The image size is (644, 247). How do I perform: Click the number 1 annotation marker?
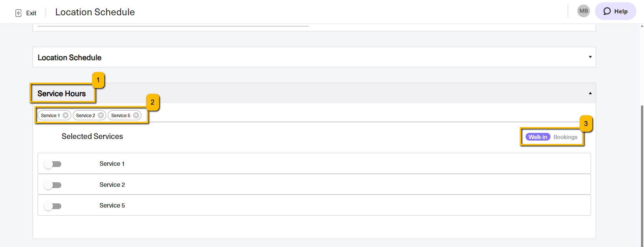[98, 80]
